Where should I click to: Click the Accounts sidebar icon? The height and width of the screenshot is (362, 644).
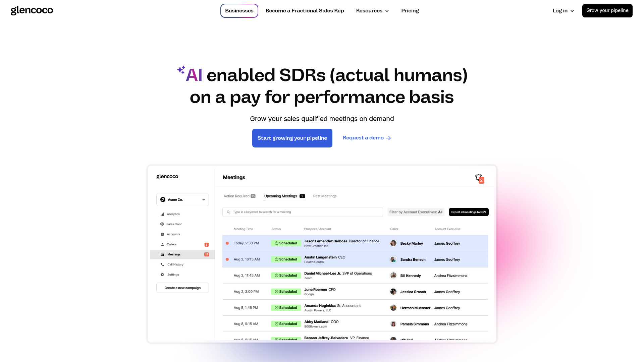point(162,234)
